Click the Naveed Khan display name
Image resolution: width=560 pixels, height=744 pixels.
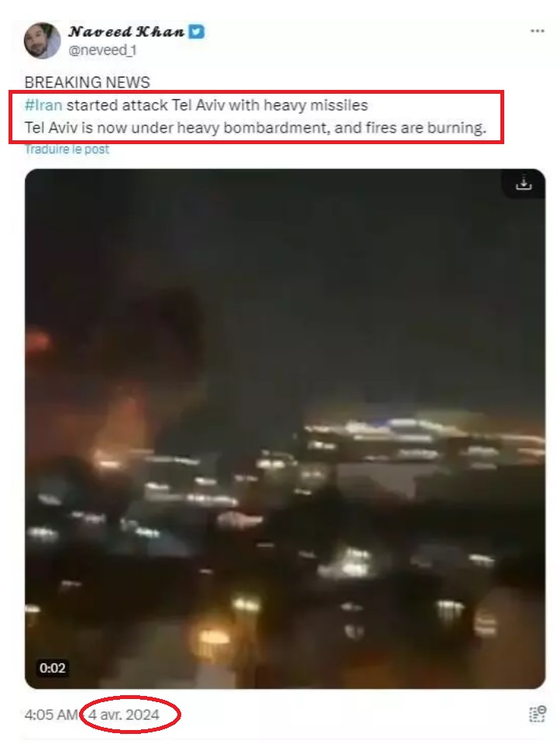[x=126, y=32]
